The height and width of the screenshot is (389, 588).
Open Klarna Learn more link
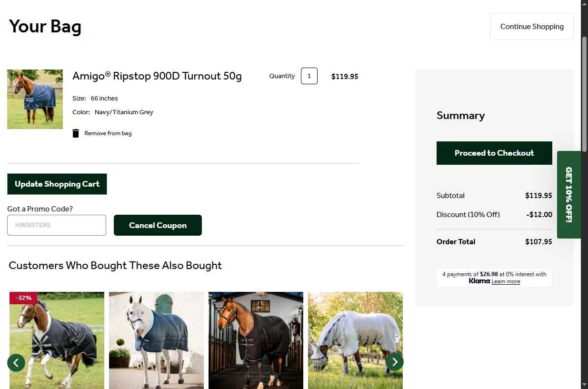(x=506, y=281)
